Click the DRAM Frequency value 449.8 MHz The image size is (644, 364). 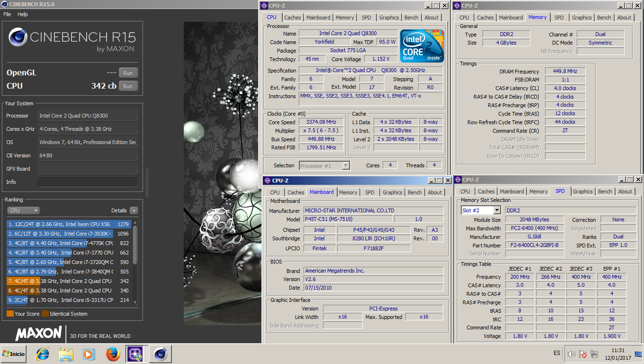tap(564, 72)
